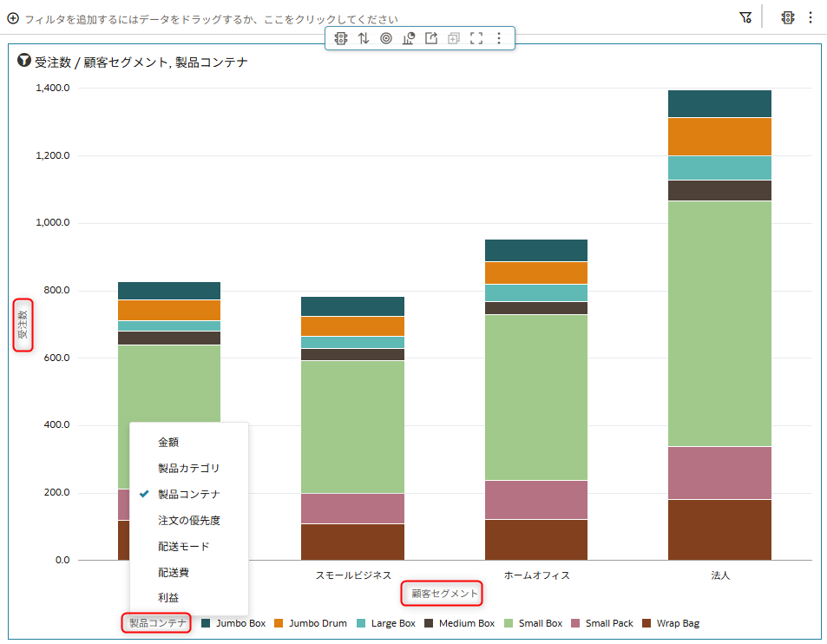Maximize the visualization with the fullscreen icon
The width and height of the screenshot is (827, 644).
(x=476, y=38)
